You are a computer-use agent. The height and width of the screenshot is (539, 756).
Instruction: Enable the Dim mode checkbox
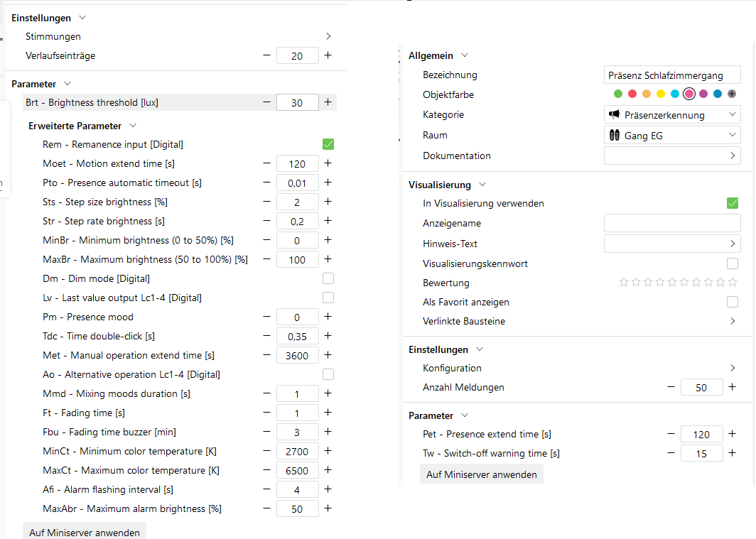point(328,278)
